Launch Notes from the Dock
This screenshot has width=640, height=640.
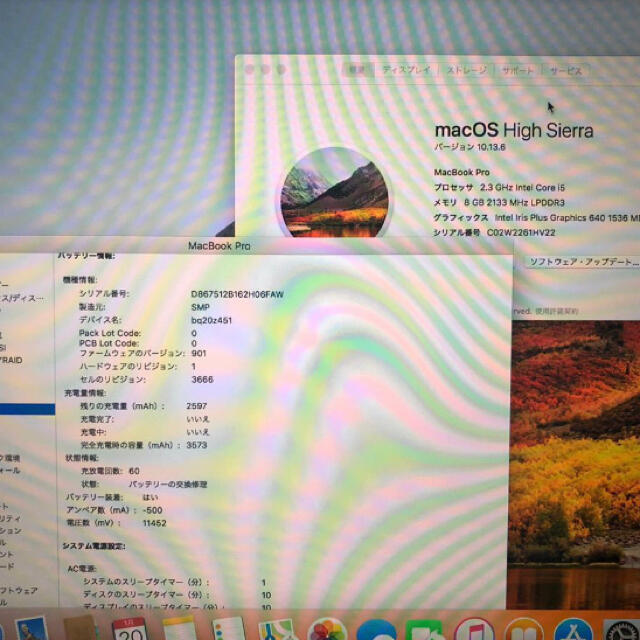point(179,629)
